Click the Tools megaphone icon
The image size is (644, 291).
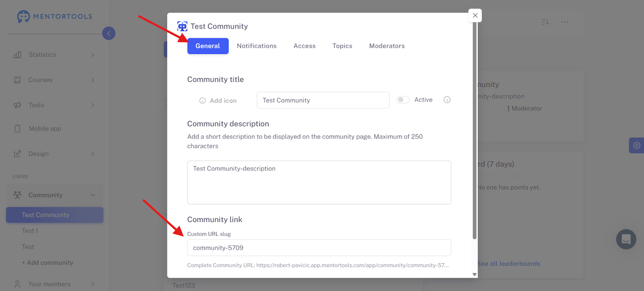17,105
